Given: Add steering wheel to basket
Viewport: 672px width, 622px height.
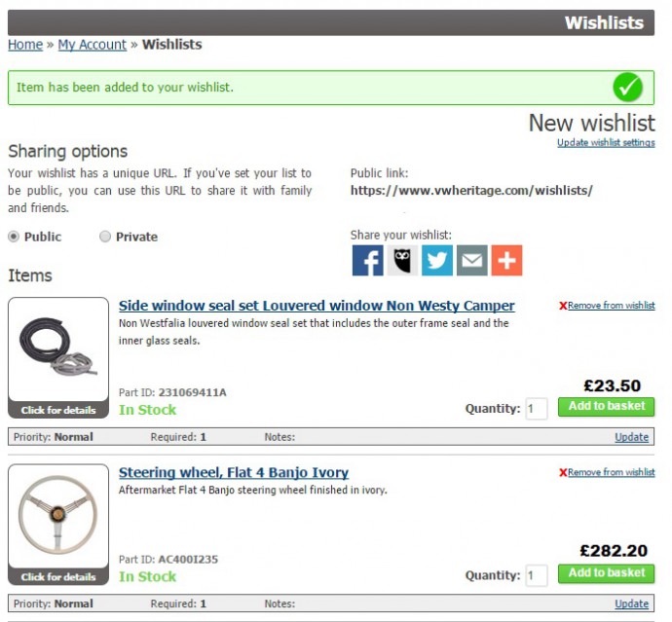Looking at the screenshot, I should pyautogui.click(x=606, y=573).
